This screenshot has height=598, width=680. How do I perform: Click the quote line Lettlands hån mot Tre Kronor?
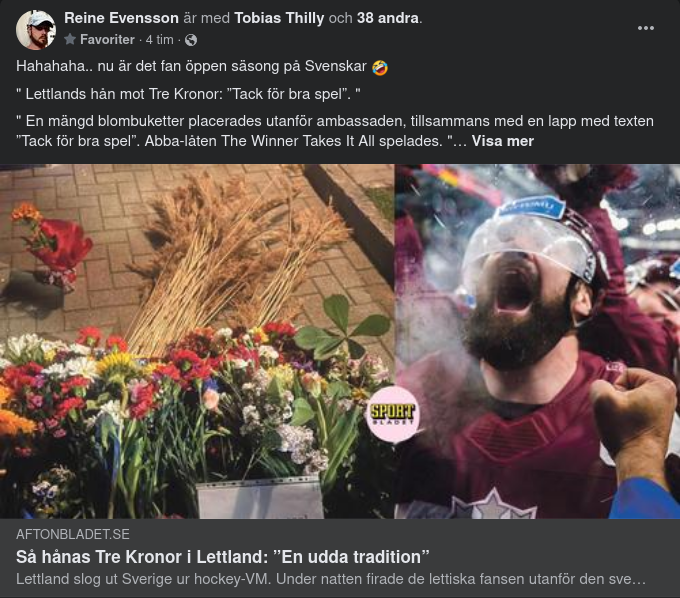188,95
